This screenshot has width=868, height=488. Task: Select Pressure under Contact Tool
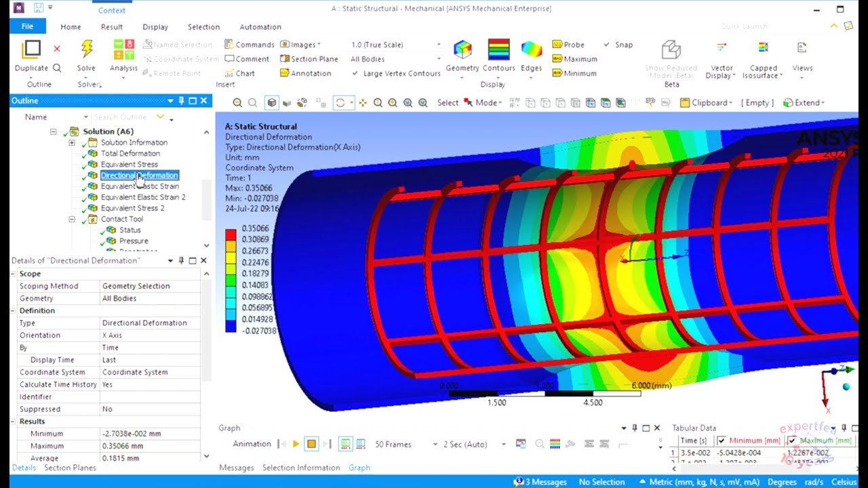(x=134, y=241)
